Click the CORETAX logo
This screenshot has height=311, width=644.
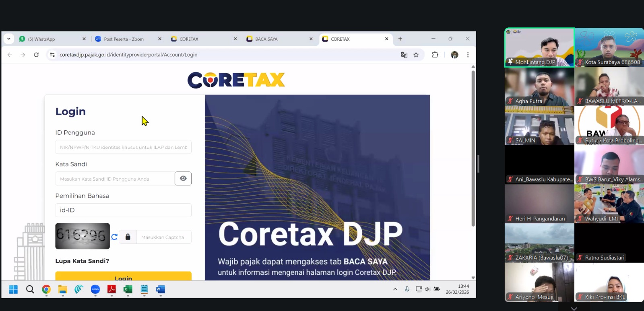click(x=236, y=80)
